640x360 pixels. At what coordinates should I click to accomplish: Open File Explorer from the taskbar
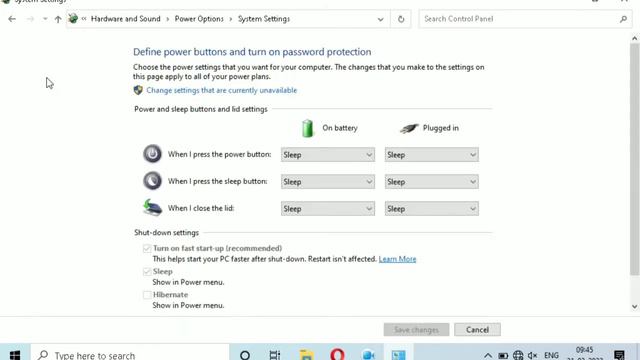[x=306, y=355]
